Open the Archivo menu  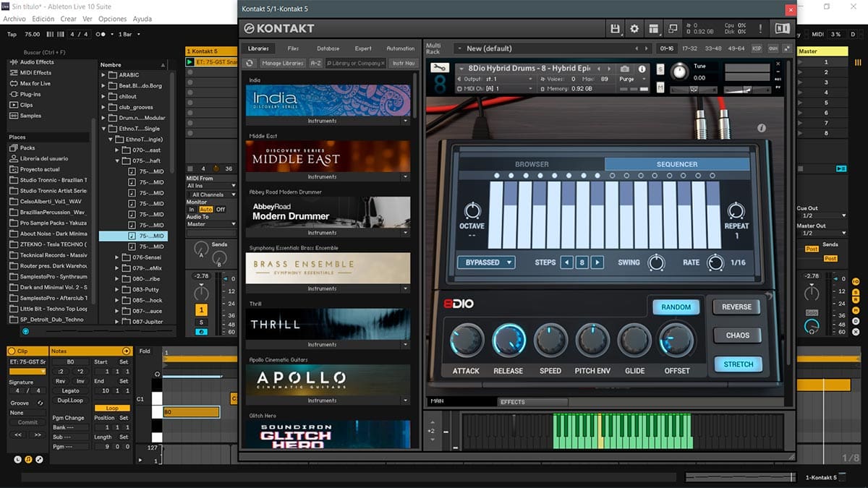pos(14,19)
